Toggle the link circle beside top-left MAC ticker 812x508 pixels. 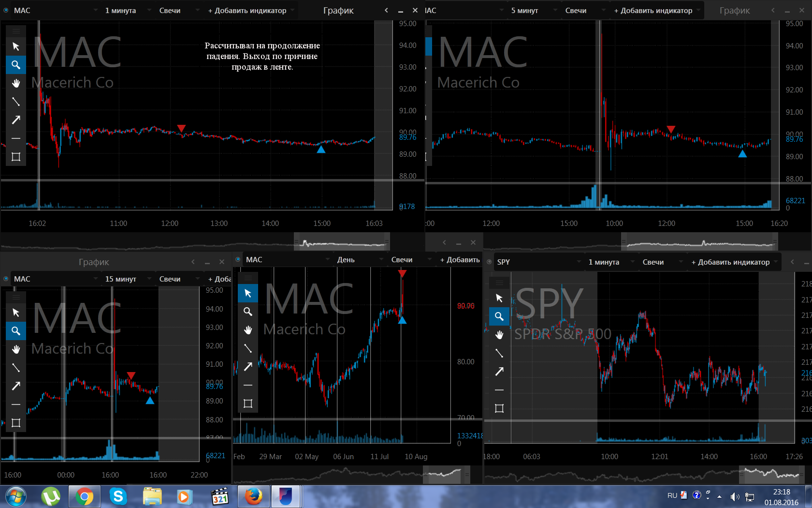point(6,10)
